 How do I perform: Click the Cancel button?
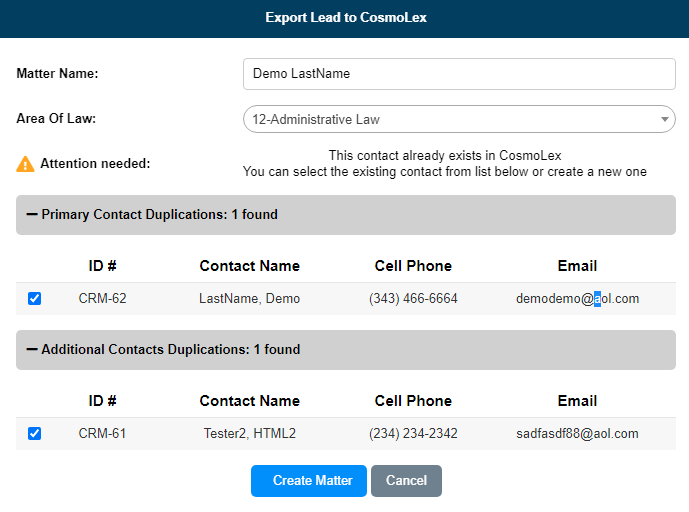click(x=406, y=481)
